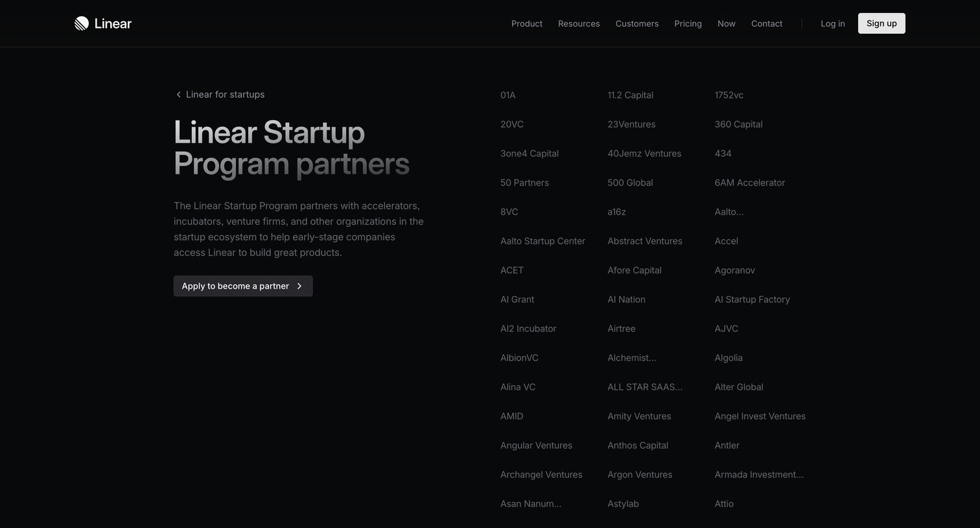Open Alina VC partner
980x528 pixels.
[x=518, y=387]
